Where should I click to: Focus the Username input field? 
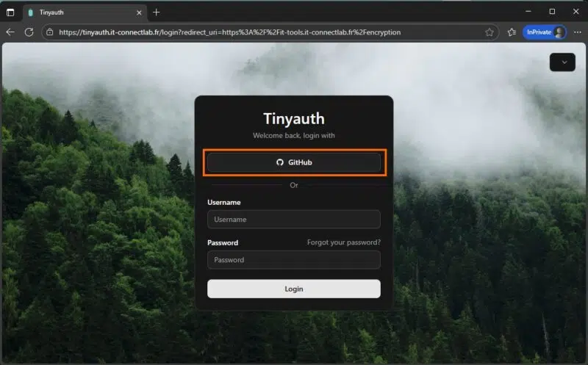(x=293, y=220)
